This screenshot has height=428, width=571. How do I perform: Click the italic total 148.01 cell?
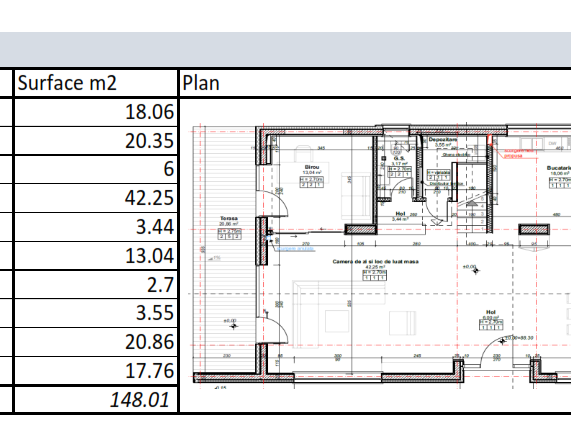96,400
